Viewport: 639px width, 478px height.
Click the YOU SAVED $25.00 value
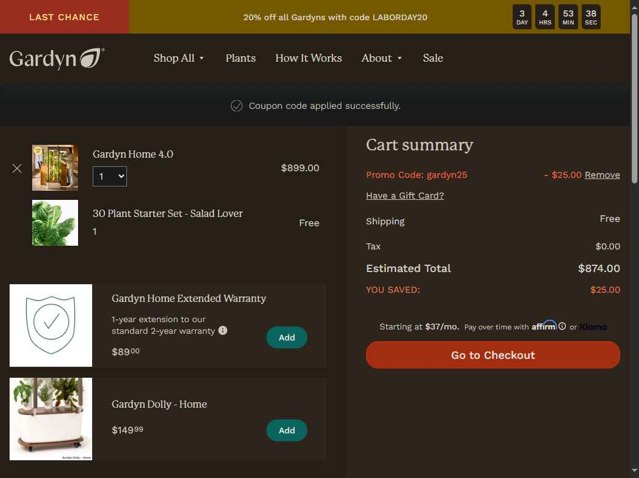click(x=605, y=290)
